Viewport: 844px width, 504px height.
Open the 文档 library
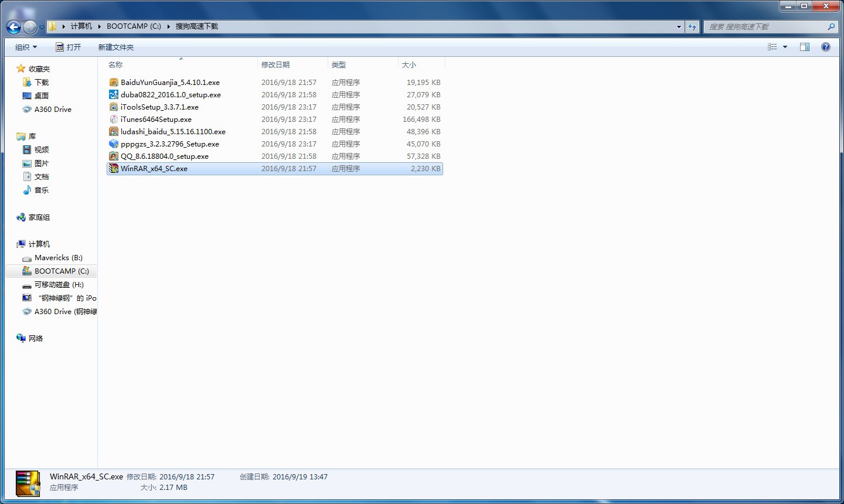pyautogui.click(x=42, y=177)
